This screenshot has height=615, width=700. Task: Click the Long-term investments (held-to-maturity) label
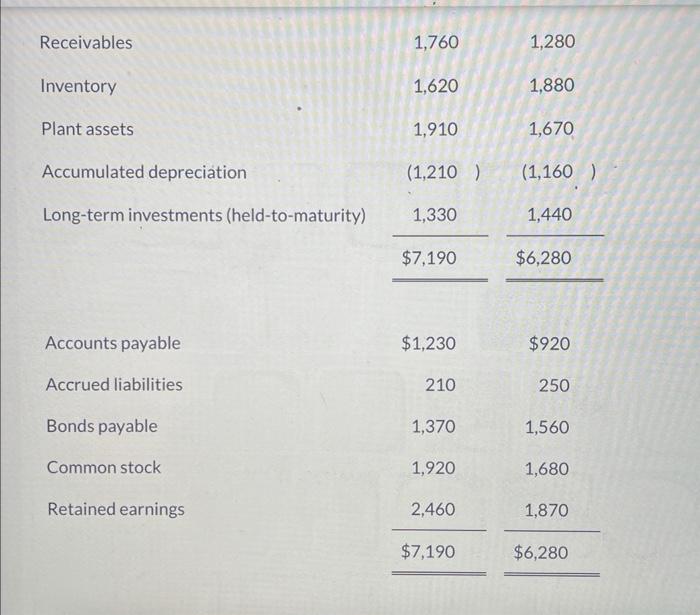[x=203, y=215]
